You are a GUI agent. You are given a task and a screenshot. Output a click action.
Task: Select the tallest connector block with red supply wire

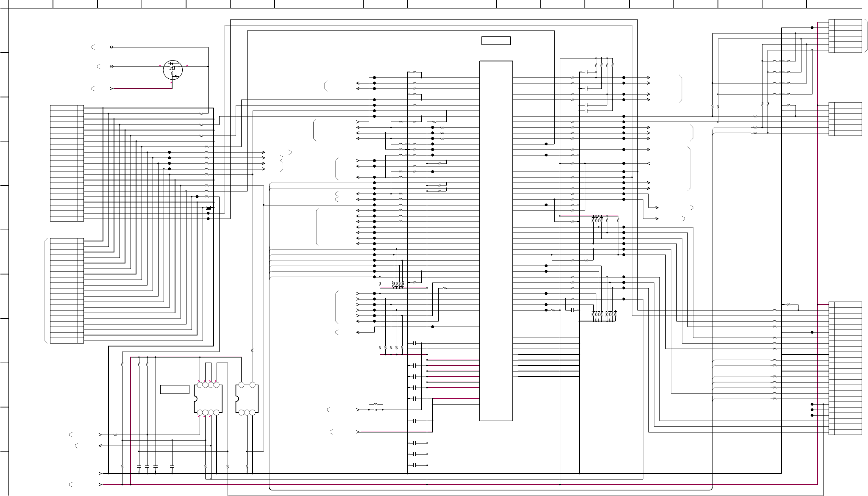coord(845,368)
